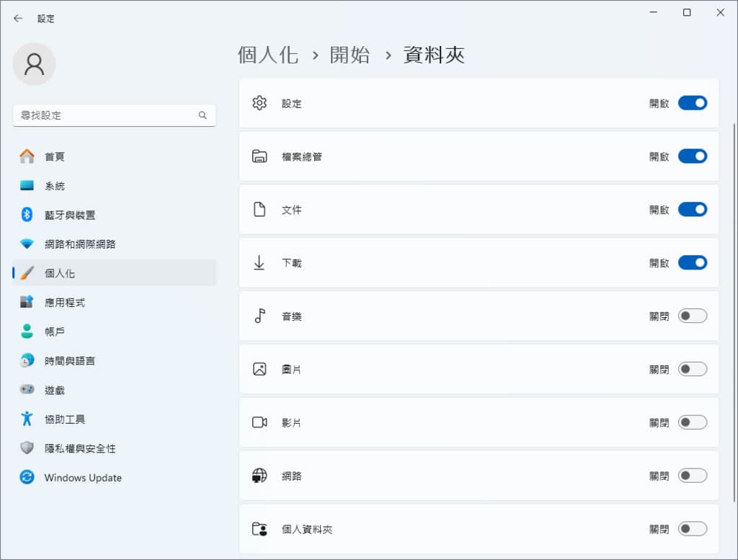
Task: Select 應用程式 in the sidebar
Action: (114, 302)
